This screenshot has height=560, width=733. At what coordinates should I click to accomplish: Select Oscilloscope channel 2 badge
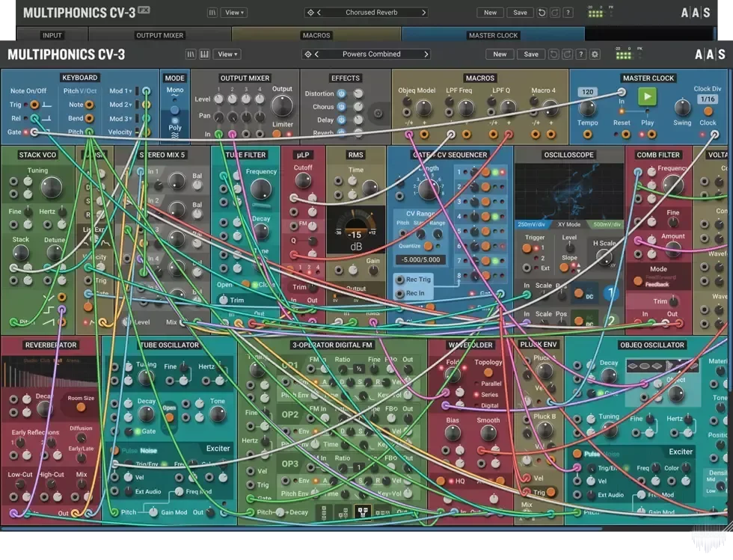click(x=610, y=321)
